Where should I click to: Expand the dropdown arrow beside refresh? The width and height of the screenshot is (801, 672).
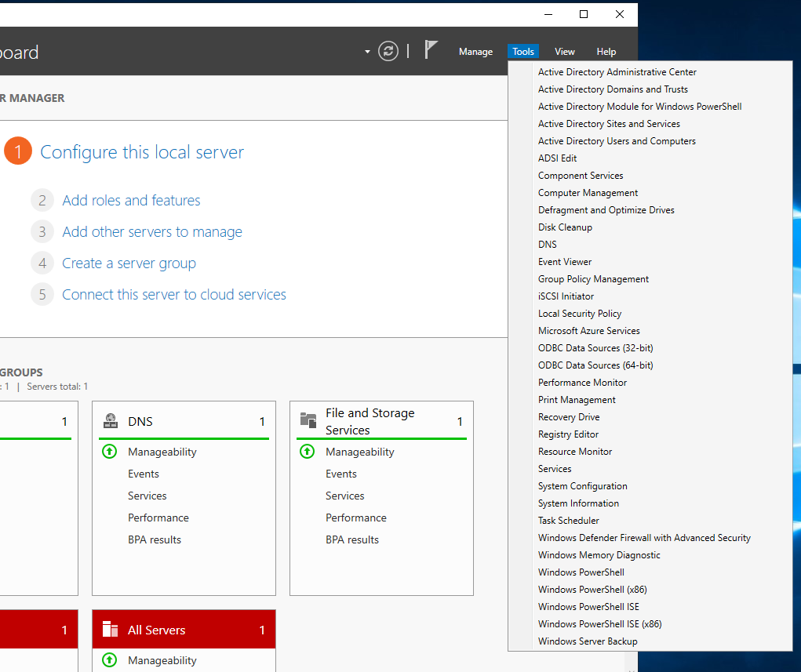click(x=367, y=52)
